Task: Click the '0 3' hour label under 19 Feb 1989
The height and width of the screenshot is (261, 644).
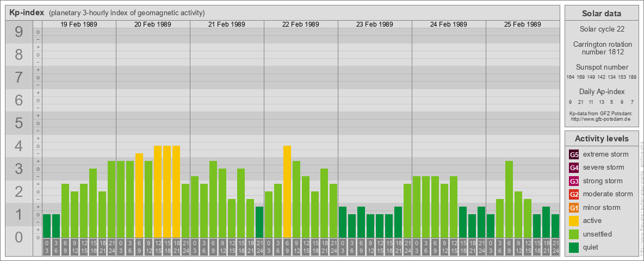Action: (47, 247)
